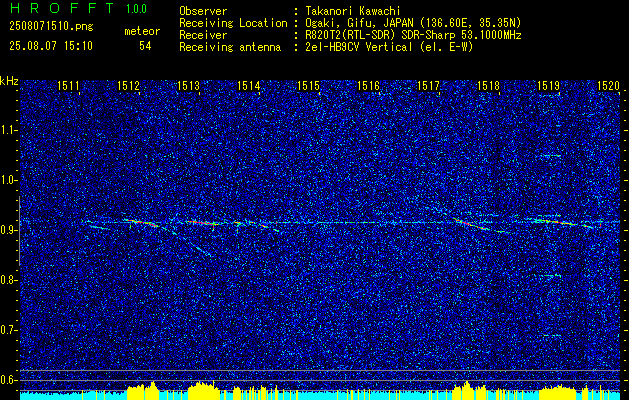
Task: Click the 1519 time axis marker
Action: (x=548, y=85)
